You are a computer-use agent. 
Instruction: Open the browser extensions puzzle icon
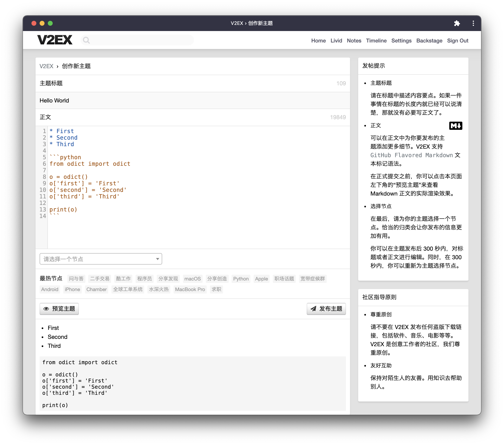457,23
